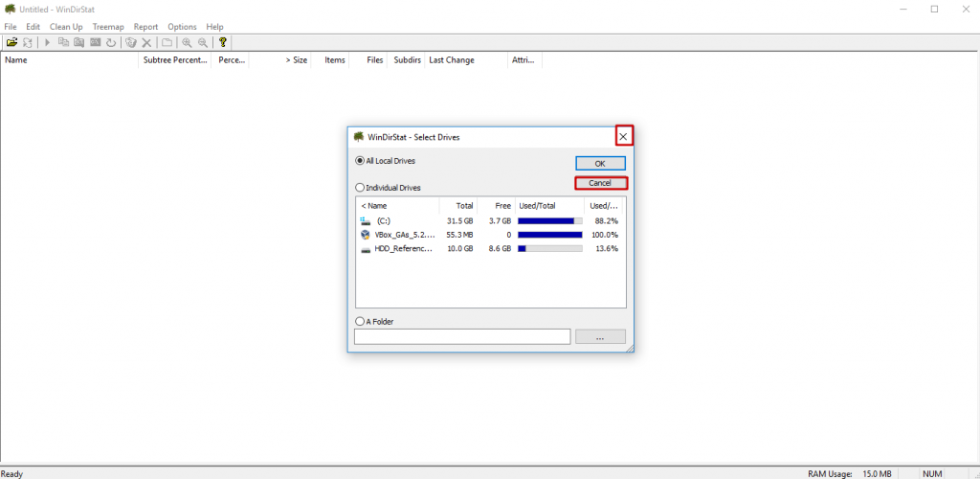This screenshot has width=980, height=479.
Task: Click the Command Prompt Here toolbar icon
Action: [x=95, y=42]
